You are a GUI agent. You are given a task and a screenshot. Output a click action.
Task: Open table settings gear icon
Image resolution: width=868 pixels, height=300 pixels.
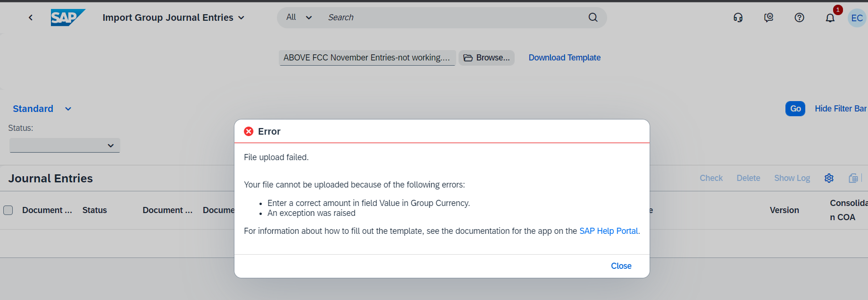click(x=829, y=178)
